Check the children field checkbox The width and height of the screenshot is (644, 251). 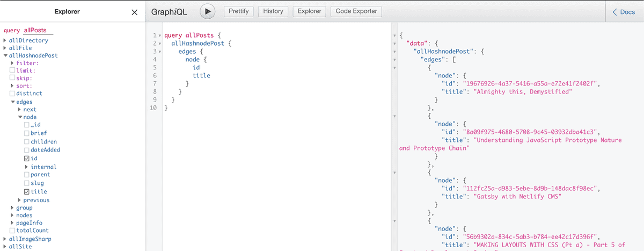27,141
